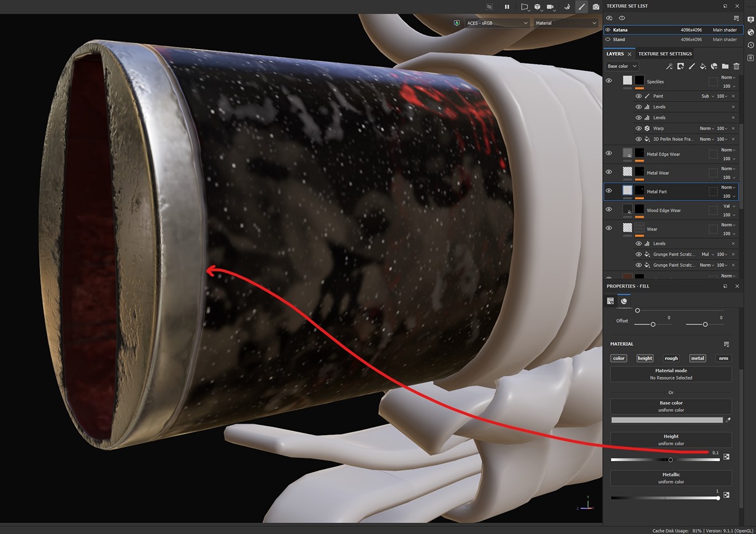756x534 pixels.
Task: Hide the Wood Edge Wear layer
Action: click(x=609, y=210)
